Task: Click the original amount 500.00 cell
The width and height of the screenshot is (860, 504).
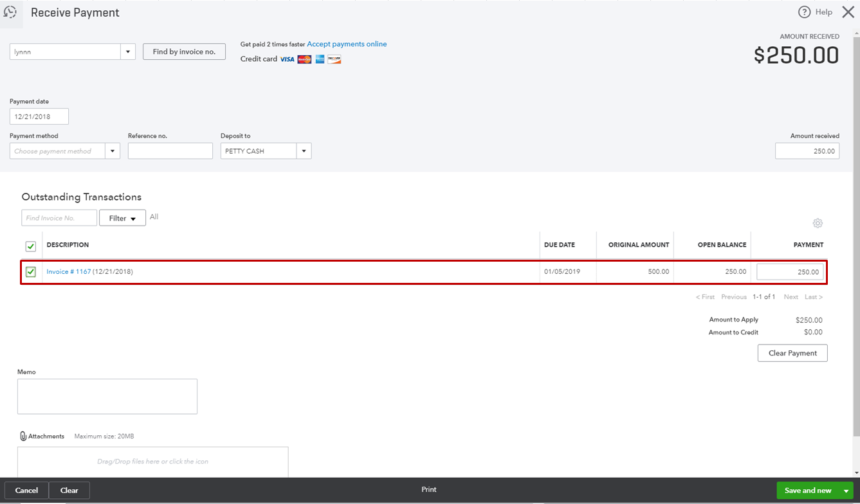Action: click(658, 272)
